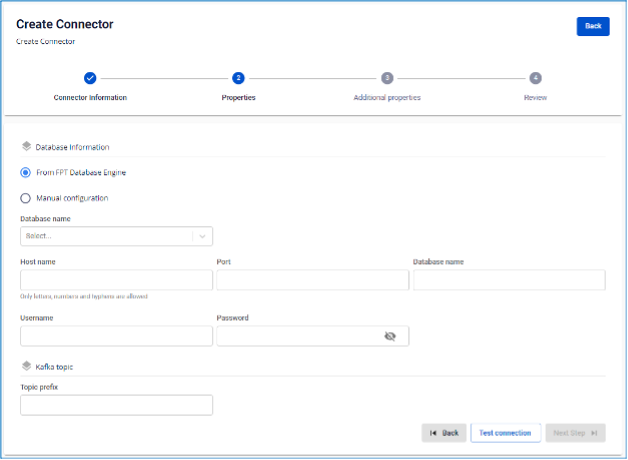The height and width of the screenshot is (460, 628).
Task: Focus the Host name input field
Action: point(117,280)
